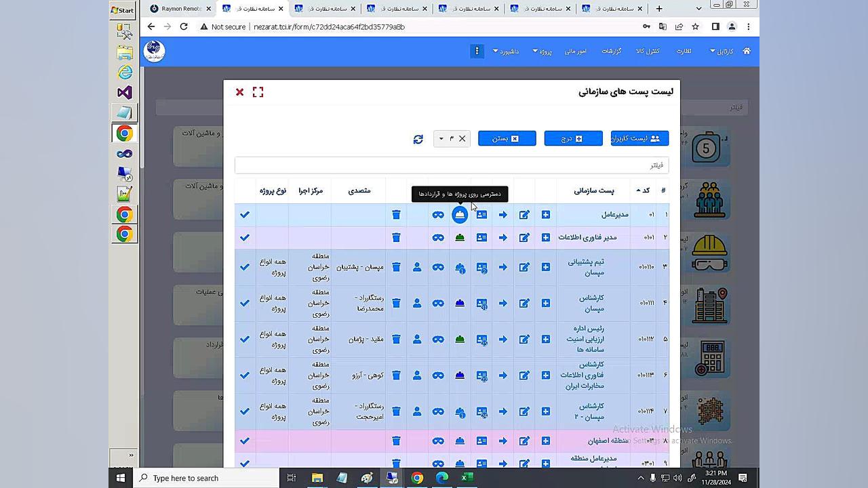This screenshot has height=488, width=868.
Task: Click the trash icon in the مدیرعامل row
Action: tap(396, 215)
